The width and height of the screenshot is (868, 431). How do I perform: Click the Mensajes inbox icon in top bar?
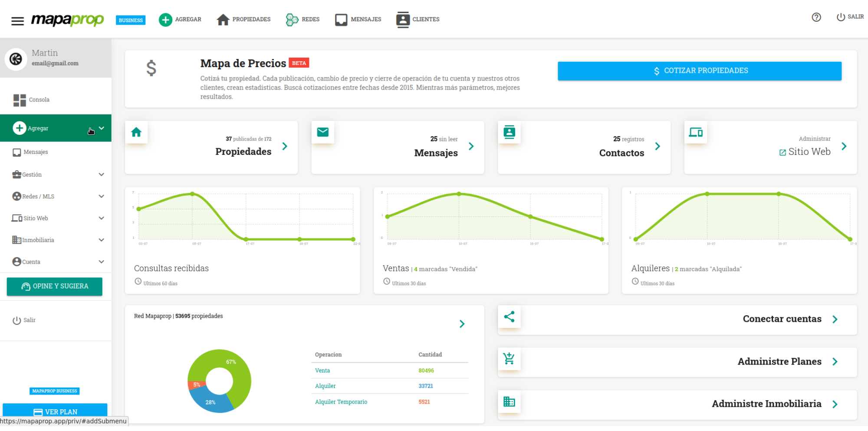341,20
